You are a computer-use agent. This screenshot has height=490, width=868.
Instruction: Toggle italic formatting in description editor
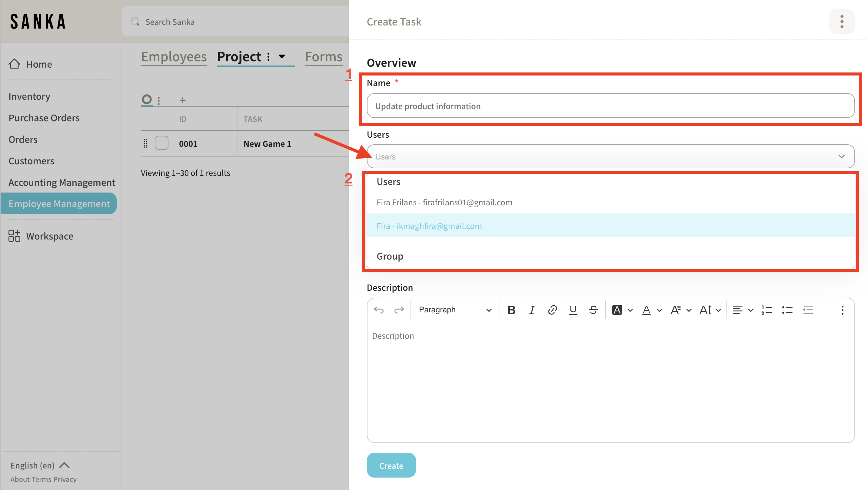coord(532,310)
